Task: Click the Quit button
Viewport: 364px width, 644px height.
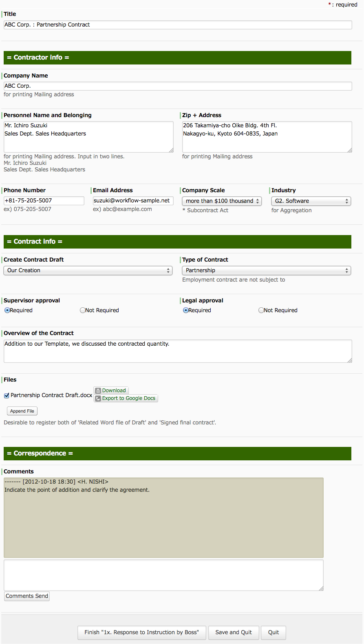Action: click(273, 632)
